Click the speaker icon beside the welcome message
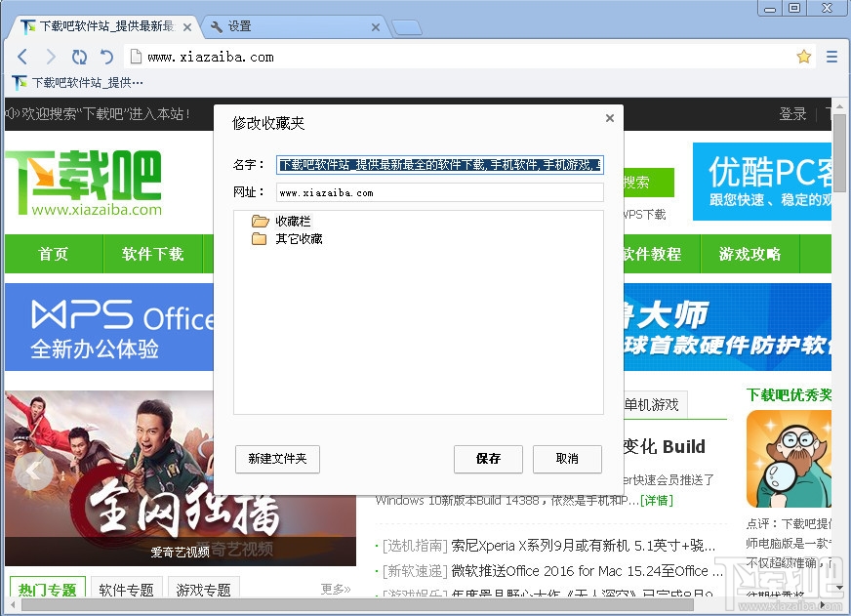 [12, 114]
